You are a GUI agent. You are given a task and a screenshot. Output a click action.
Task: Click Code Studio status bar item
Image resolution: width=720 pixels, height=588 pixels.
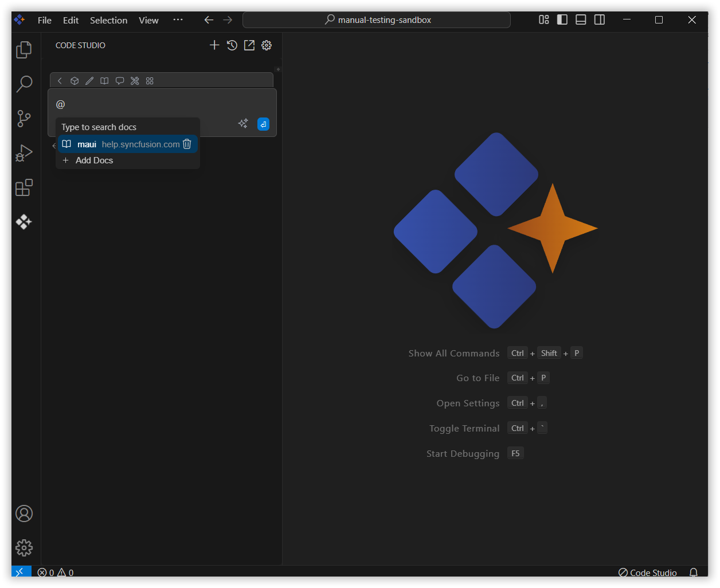[x=648, y=573]
